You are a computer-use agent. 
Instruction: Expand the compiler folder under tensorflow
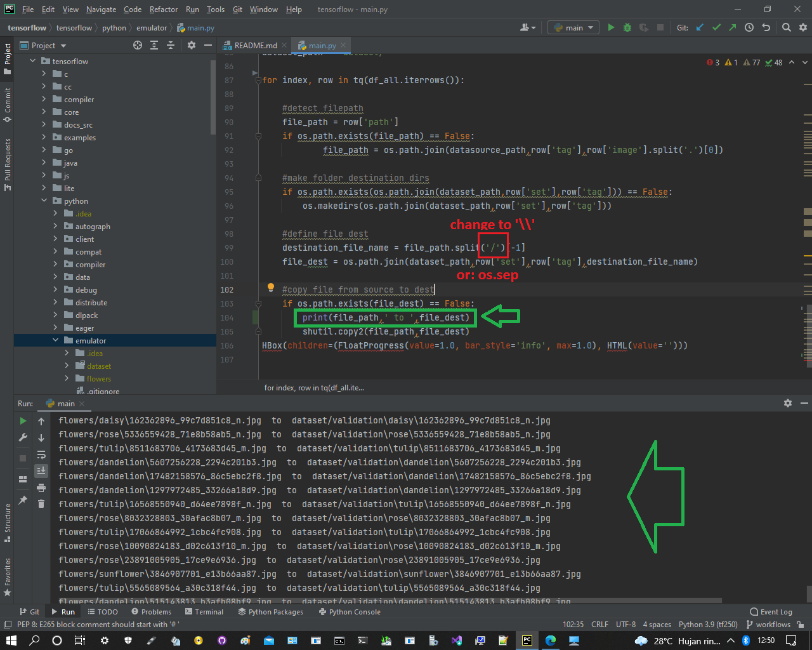coord(44,99)
